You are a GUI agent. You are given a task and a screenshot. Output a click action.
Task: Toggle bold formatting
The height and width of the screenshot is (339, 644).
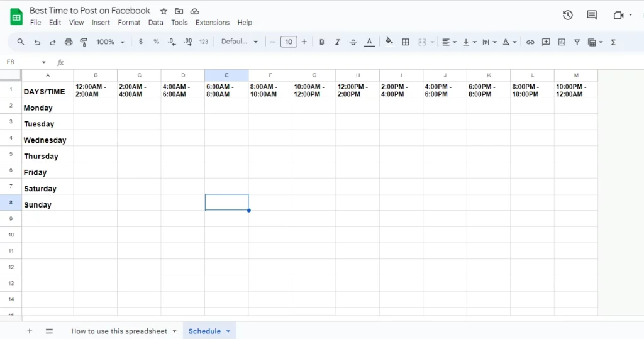[321, 42]
